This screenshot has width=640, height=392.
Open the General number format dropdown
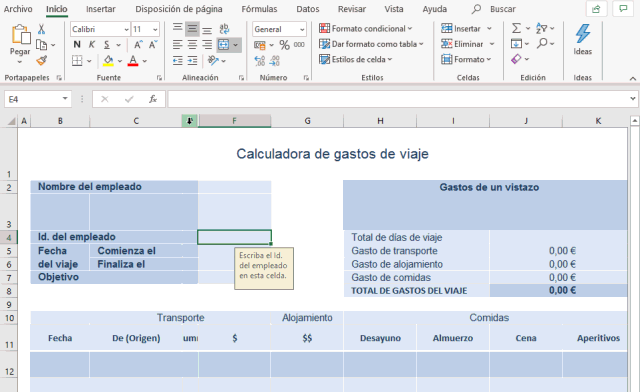click(x=302, y=29)
